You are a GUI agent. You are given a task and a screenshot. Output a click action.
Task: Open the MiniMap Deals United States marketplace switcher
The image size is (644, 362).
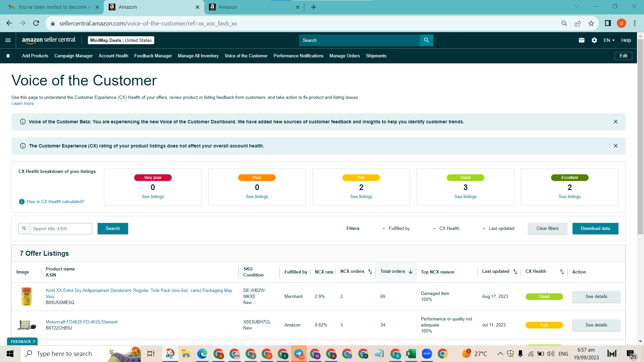(x=121, y=40)
